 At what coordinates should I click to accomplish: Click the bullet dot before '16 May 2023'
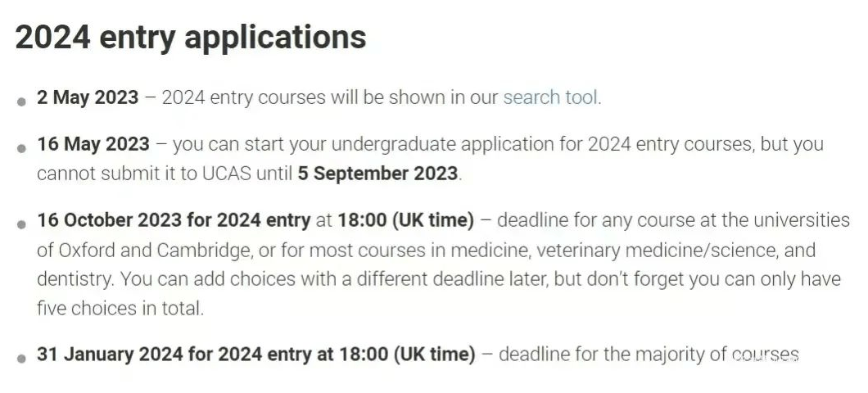[21, 148]
